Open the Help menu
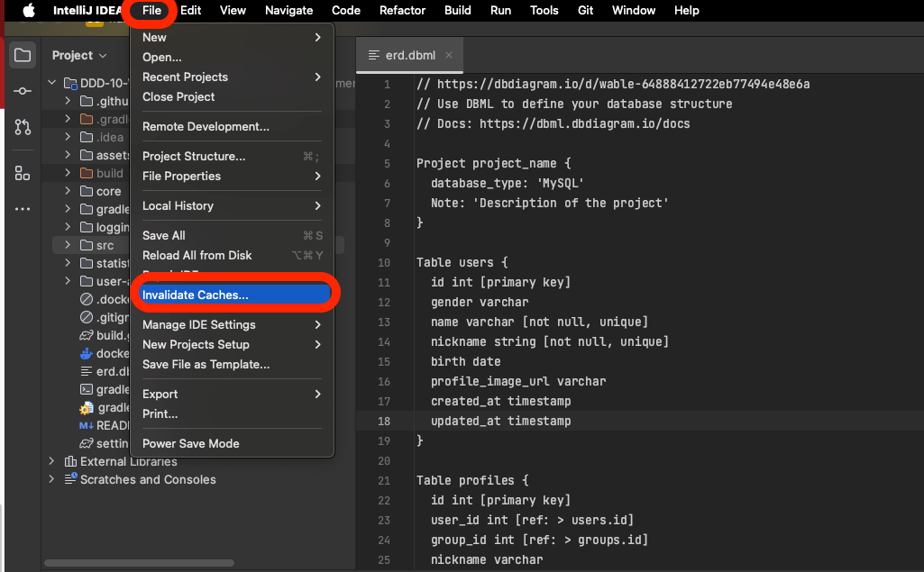 point(687,10)
